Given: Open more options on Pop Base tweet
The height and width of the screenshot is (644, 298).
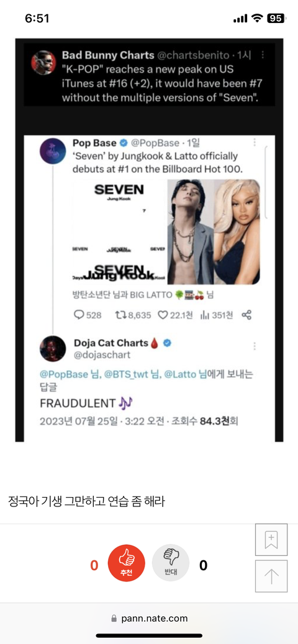Looking at the screenshot, I should (255, 142).
